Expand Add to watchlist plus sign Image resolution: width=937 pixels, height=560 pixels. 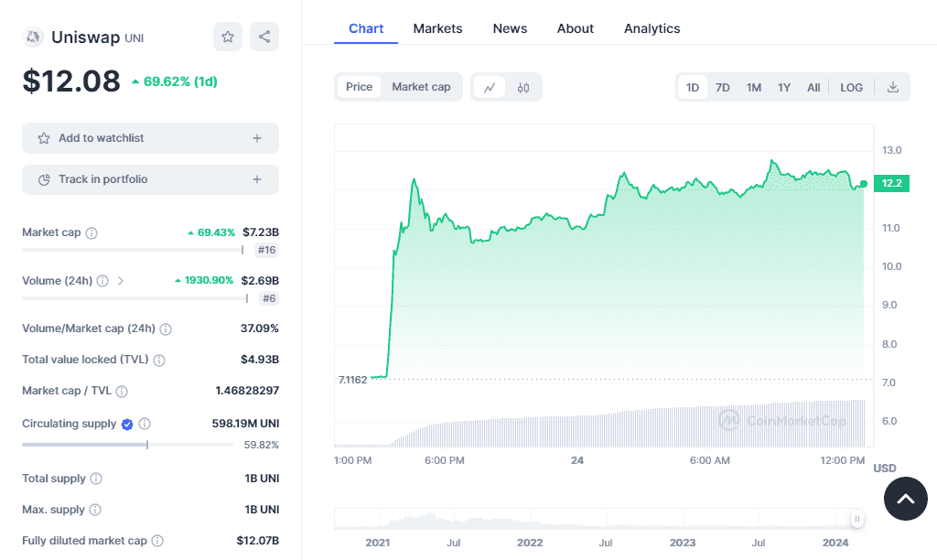point(257,138)
